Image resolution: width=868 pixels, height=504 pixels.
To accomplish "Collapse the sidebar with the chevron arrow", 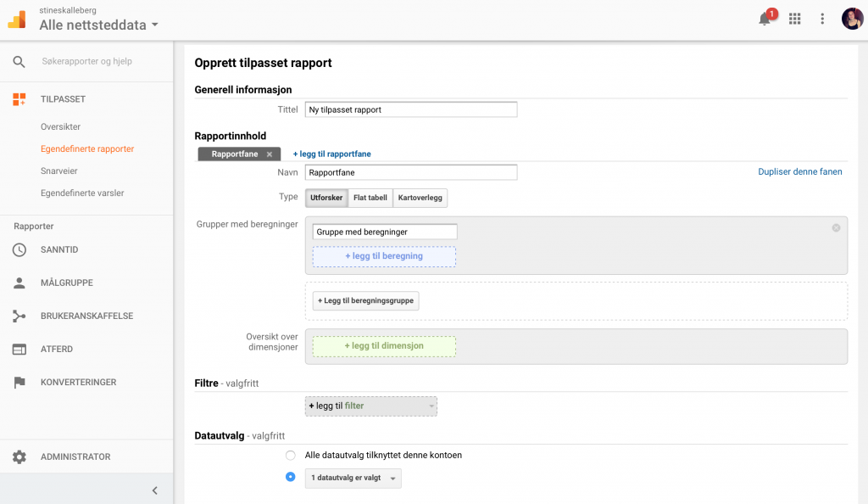I will [x=155, y=490].
